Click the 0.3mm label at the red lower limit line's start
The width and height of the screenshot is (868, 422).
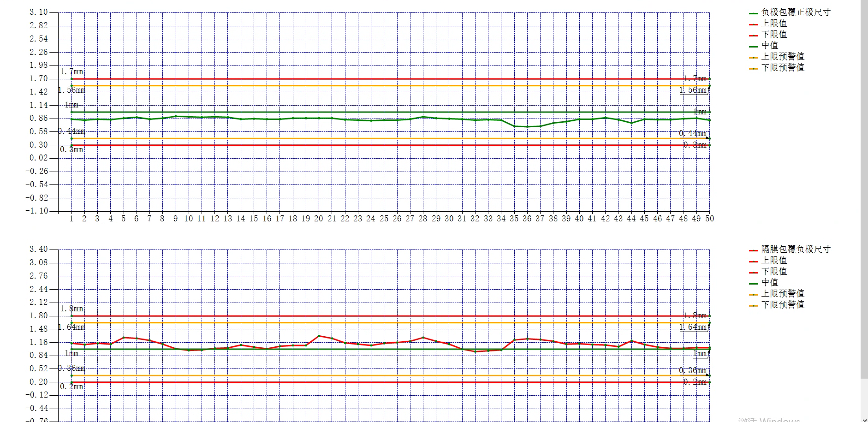pyautogui.click(x=71, y=150)
